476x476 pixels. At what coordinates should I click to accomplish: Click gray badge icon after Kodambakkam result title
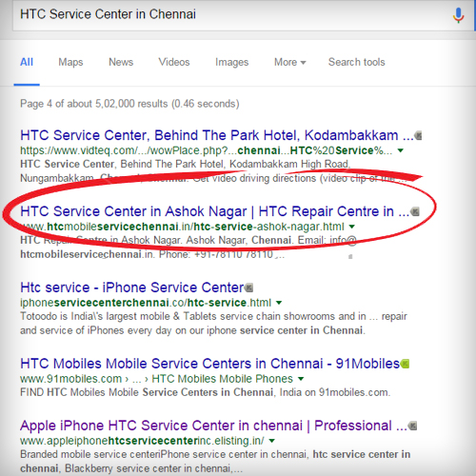(419, 136)
